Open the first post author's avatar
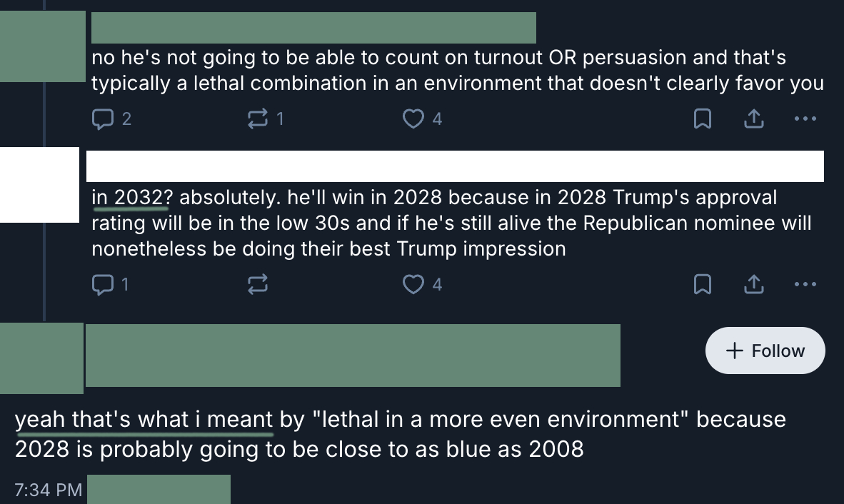This screenshot has width=844, height=504. 42,46
